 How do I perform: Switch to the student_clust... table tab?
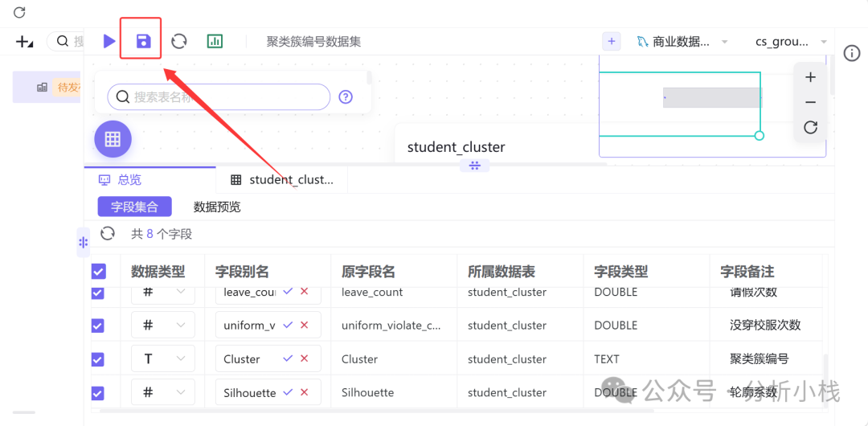coord(282,179)
